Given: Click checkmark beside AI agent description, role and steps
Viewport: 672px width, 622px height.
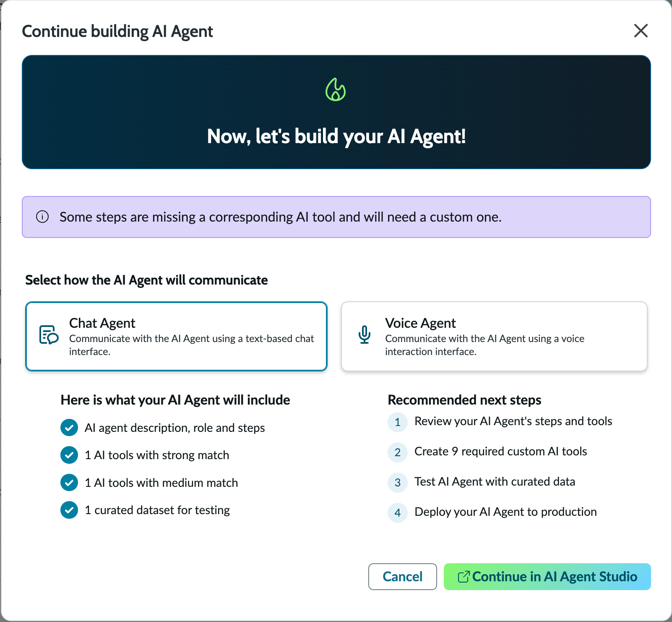Looking at the screenshot, I should point(69,428).
